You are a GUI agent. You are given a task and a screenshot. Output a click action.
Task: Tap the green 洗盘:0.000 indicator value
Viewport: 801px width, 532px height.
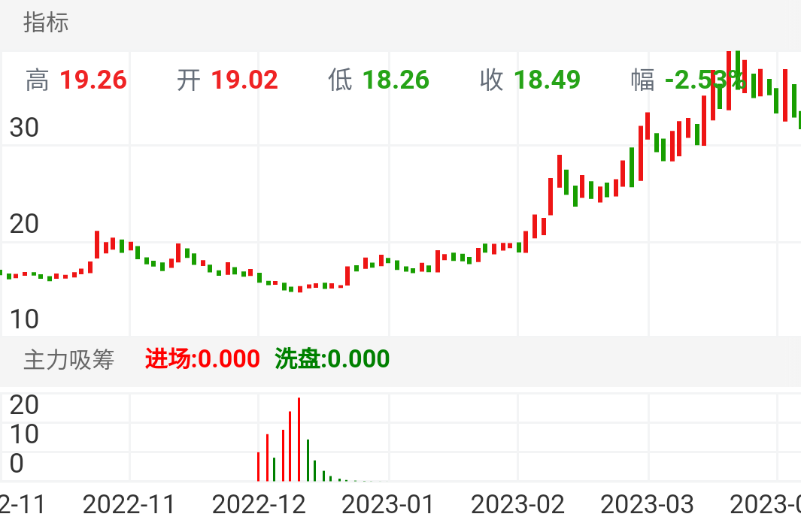tap(332, 359)
